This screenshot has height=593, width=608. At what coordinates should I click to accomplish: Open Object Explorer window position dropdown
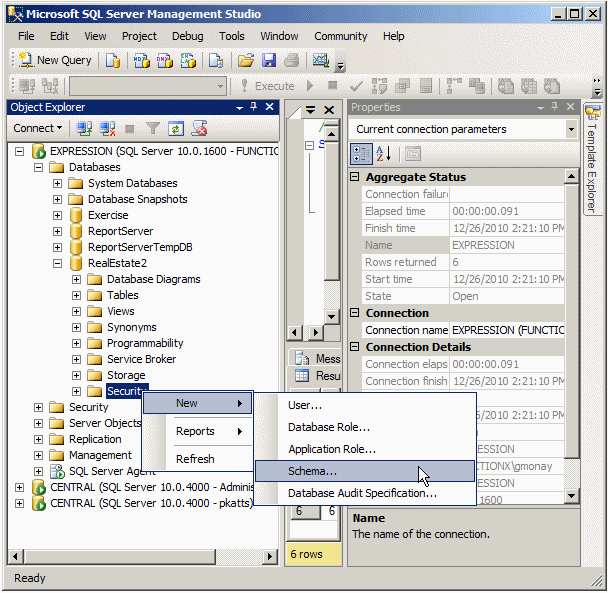(x=239, y=108)
